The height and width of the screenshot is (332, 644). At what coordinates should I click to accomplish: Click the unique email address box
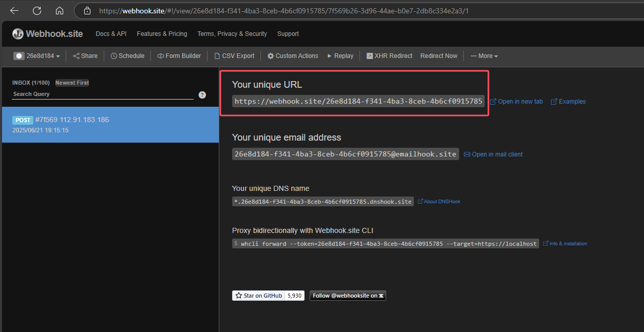pyautogui.click(x=346, y=154)
